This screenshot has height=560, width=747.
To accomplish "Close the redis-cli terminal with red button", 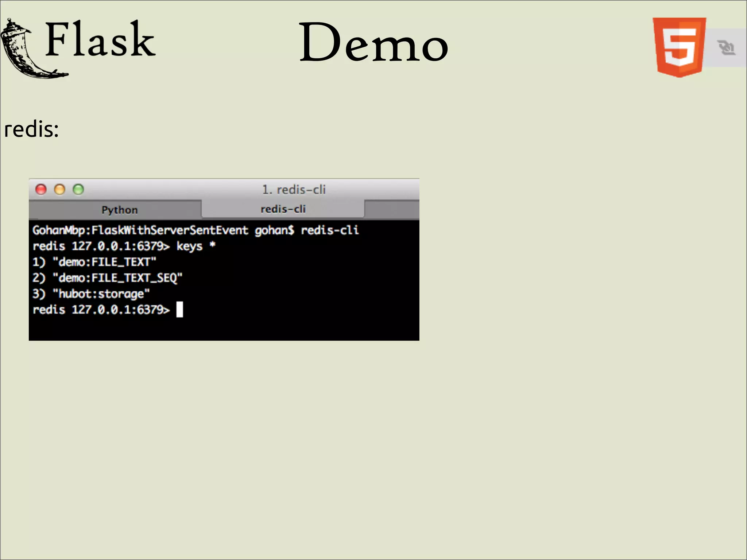I will [41, 189].
